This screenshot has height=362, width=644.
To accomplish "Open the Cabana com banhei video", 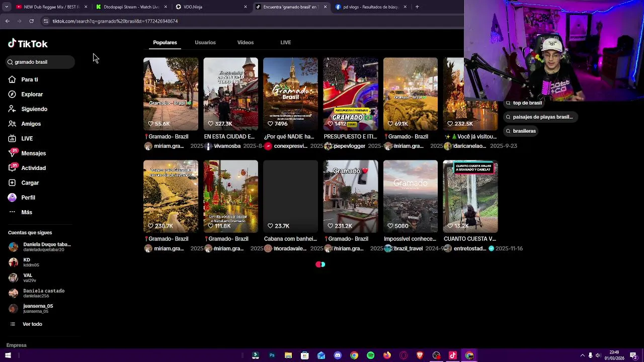I will click(x=290, y=196).
